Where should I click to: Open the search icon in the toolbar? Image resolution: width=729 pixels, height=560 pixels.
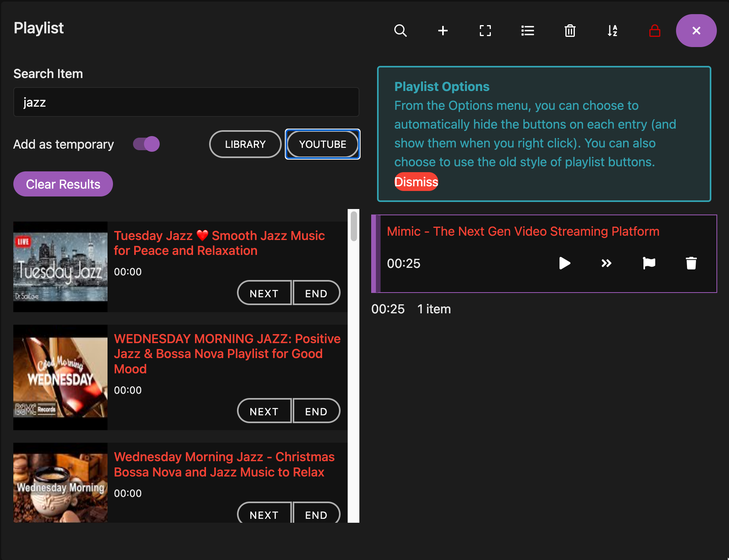coord(400,31)
